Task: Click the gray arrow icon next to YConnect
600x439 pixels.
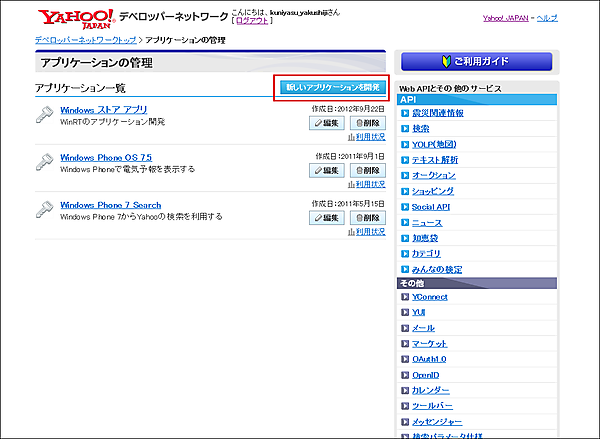Action: [x=405, y=297]
